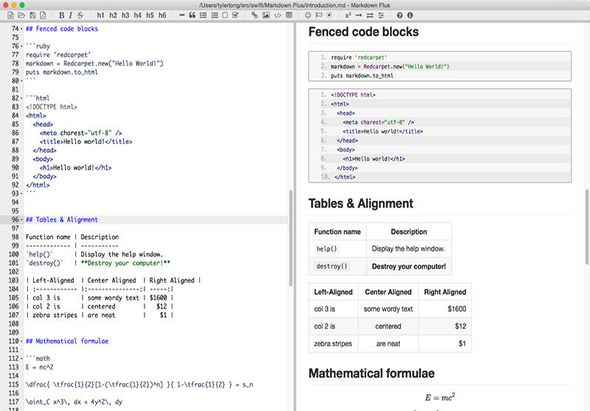Image resolution: width=590 pixels, height=411 pixels.
Task: Insert an h4 heading
Action: [138, 15]
